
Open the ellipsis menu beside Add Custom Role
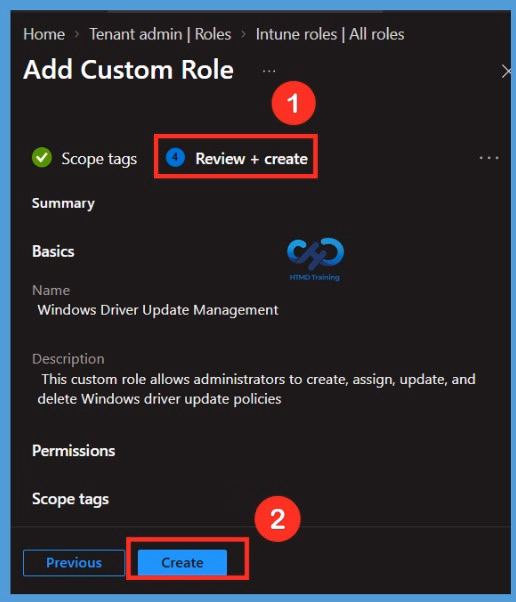(269, 71)
